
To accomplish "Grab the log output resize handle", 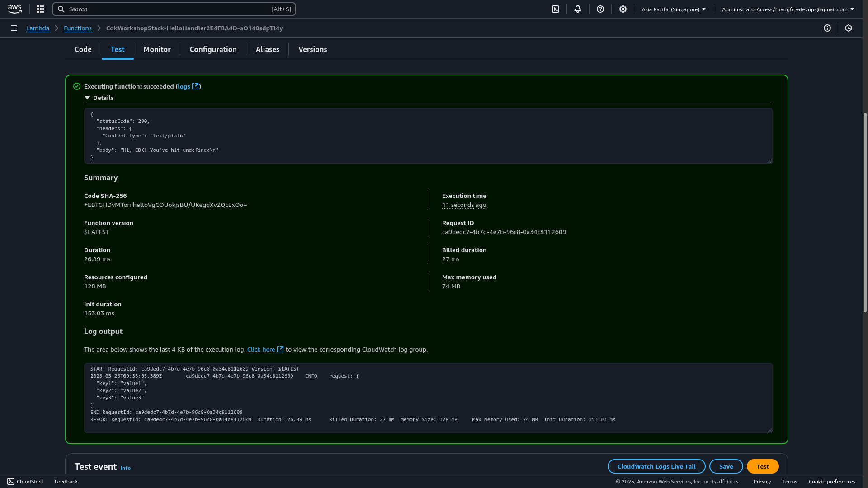I will (x=770, y=430).
